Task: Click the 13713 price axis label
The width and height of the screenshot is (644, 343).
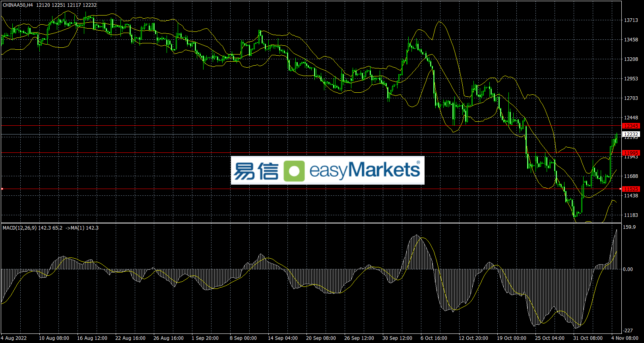Action: [631, 20]
